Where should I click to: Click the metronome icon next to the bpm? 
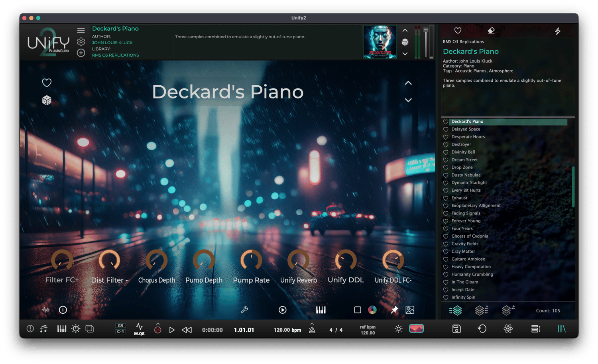pos(312,330)
